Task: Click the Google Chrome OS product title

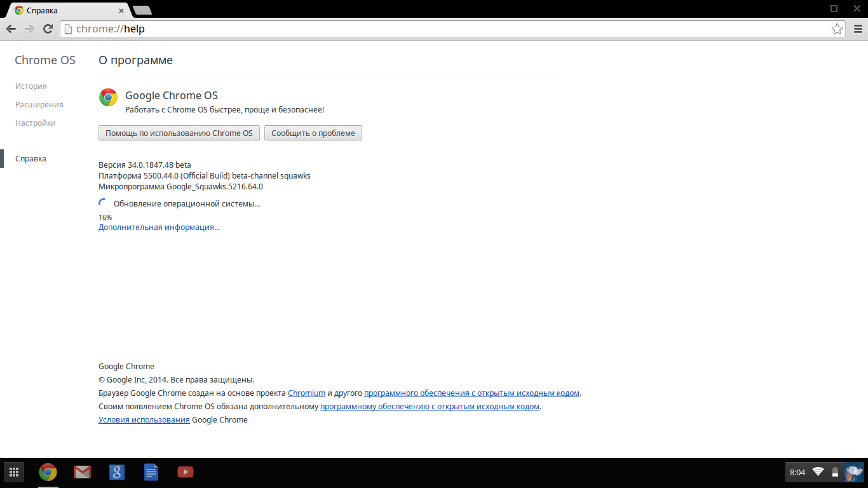Action: click(x=172, y=95)
